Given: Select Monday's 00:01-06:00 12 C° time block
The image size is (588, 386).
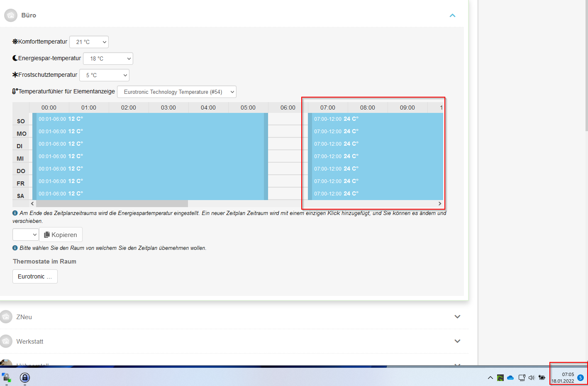Looking at the screenshot, I should [149, 131].
